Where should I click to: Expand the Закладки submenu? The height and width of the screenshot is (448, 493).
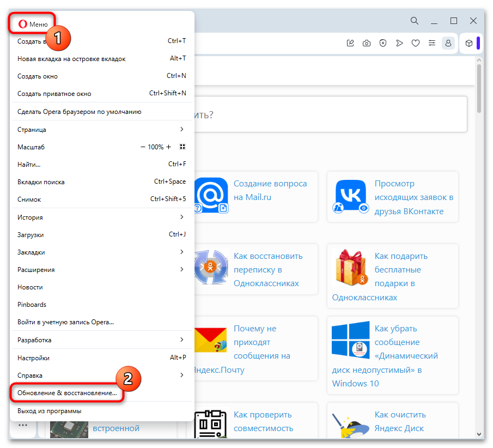coord(102,252)
